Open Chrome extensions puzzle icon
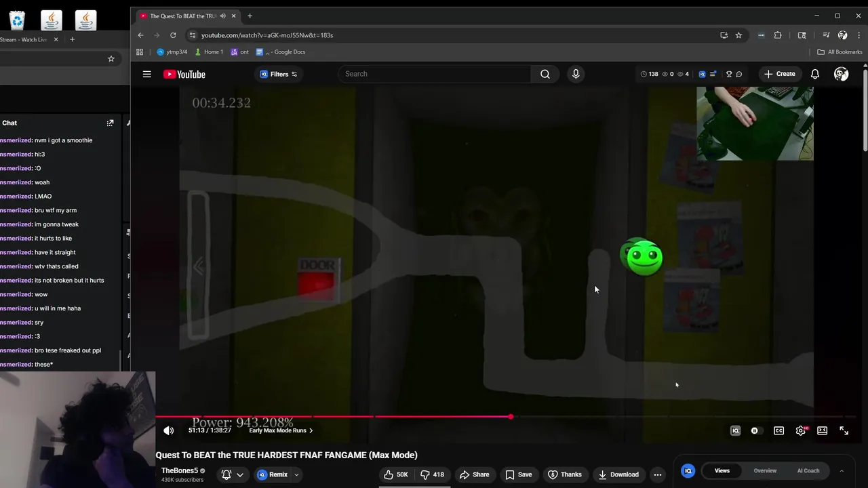868x488 pixels. tap(778, 35)
